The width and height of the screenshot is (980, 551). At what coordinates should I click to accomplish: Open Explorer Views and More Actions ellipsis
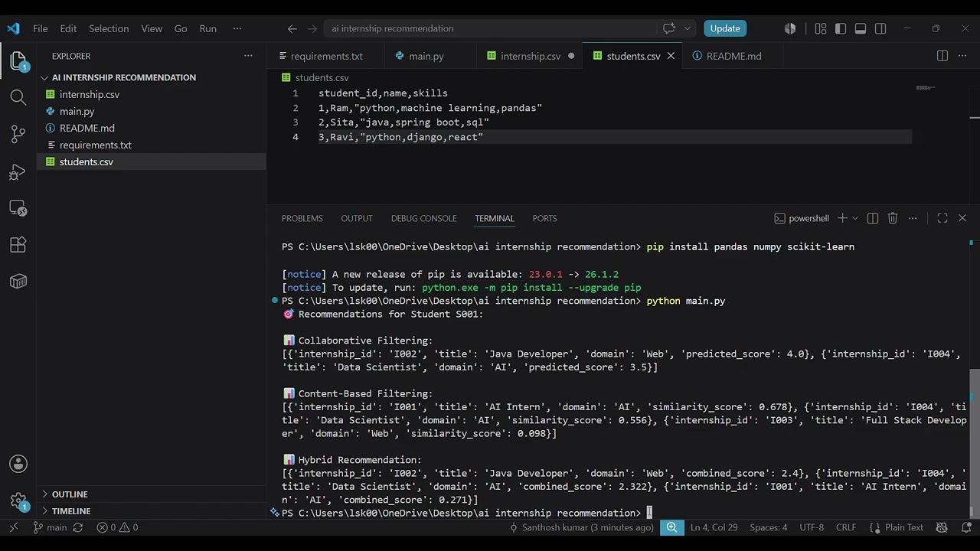click(x=248, y=56)
